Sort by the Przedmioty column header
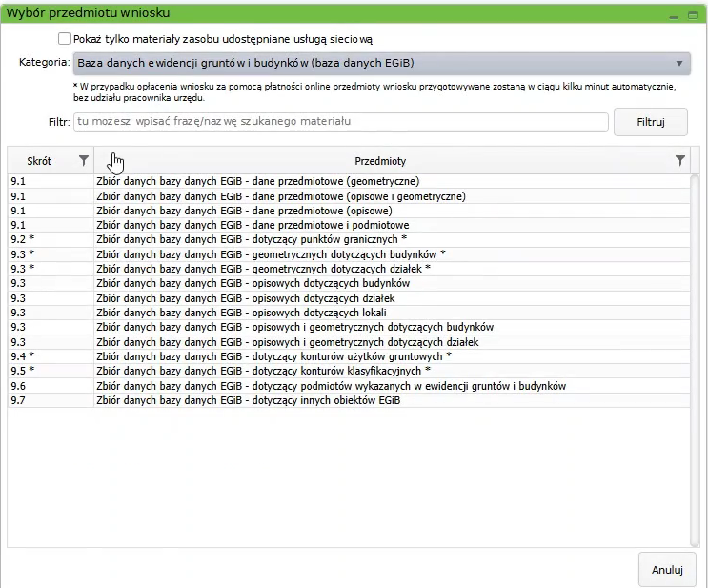The height and width of the screenshot is (588, 708). coord(380,161)
